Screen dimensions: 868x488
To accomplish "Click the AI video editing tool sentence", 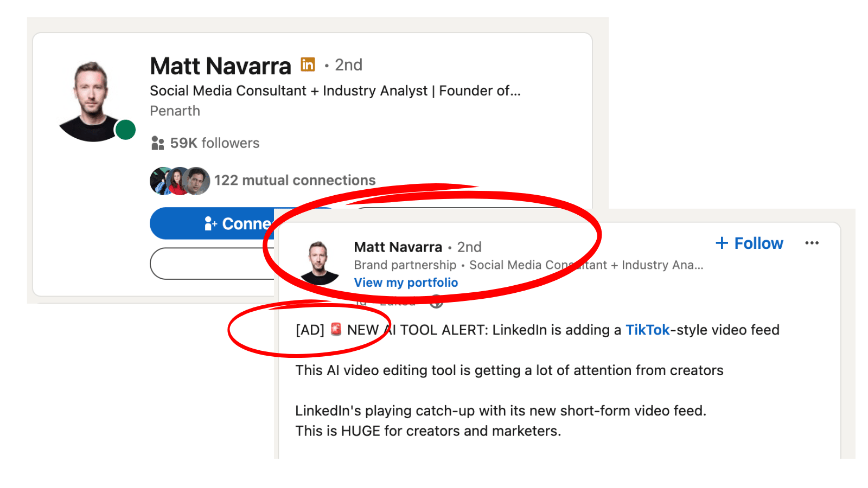I will (x=509, y=370).
